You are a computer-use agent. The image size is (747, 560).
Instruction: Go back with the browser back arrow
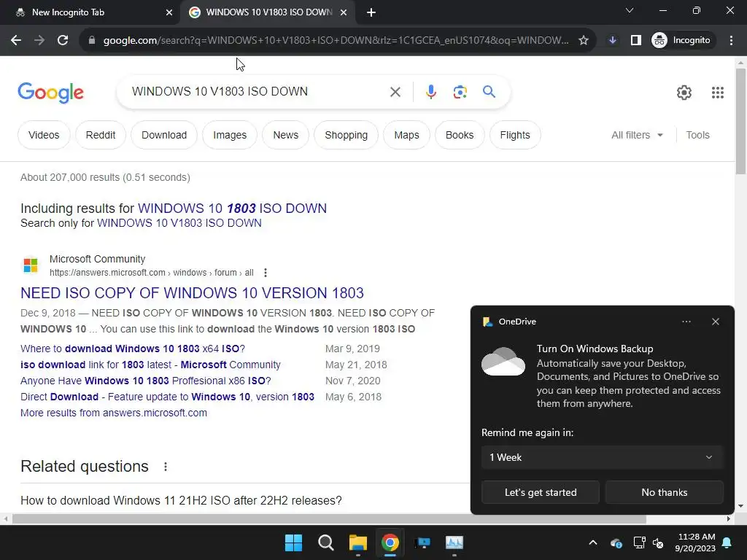[x=16, y=41]
